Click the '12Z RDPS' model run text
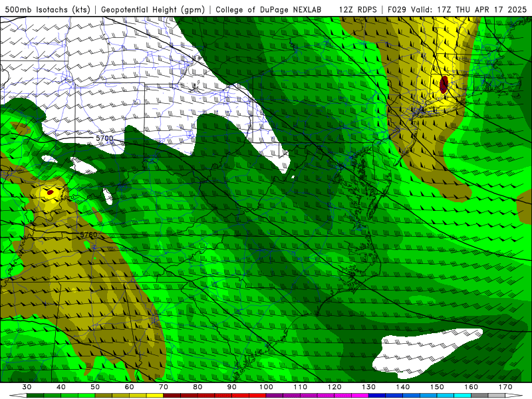Viewport: 532px width, 399px height. point(358,9)
